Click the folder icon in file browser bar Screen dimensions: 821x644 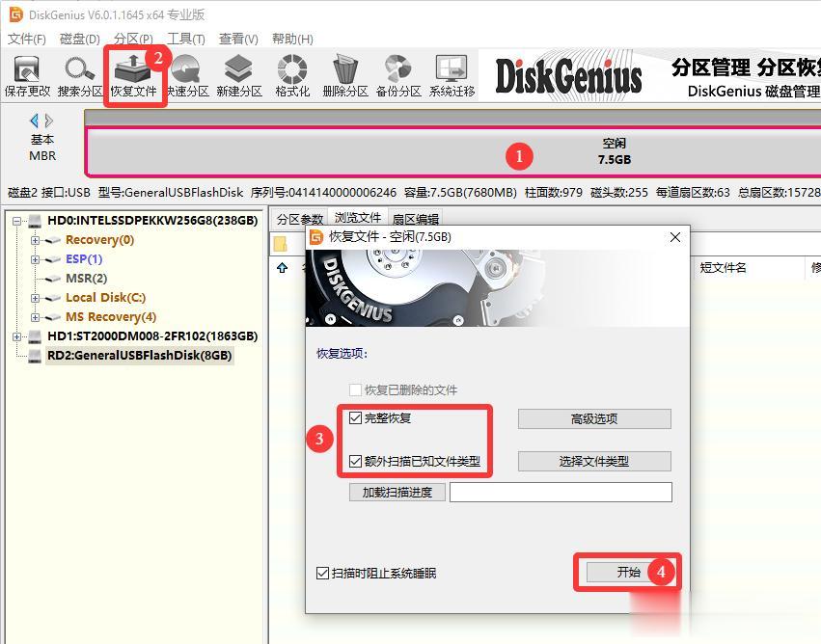[x=281, y=243]
